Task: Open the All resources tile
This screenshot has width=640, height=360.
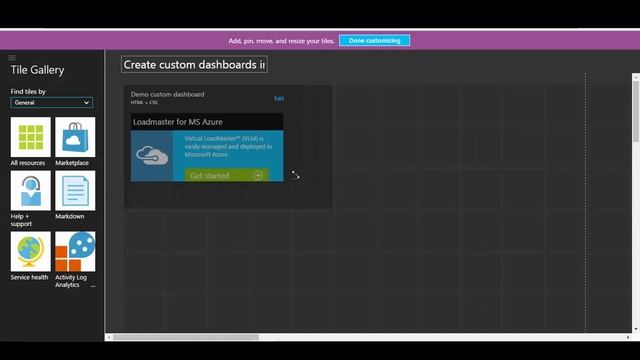Action: (x=31, y=137)
